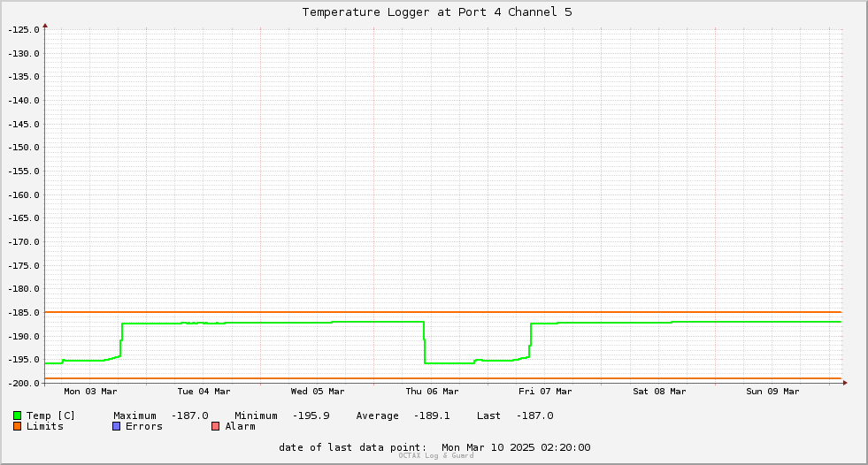Click the orange Limits legend swatch
This screenshot has height=465, width=868.
(x=17, y=426)
